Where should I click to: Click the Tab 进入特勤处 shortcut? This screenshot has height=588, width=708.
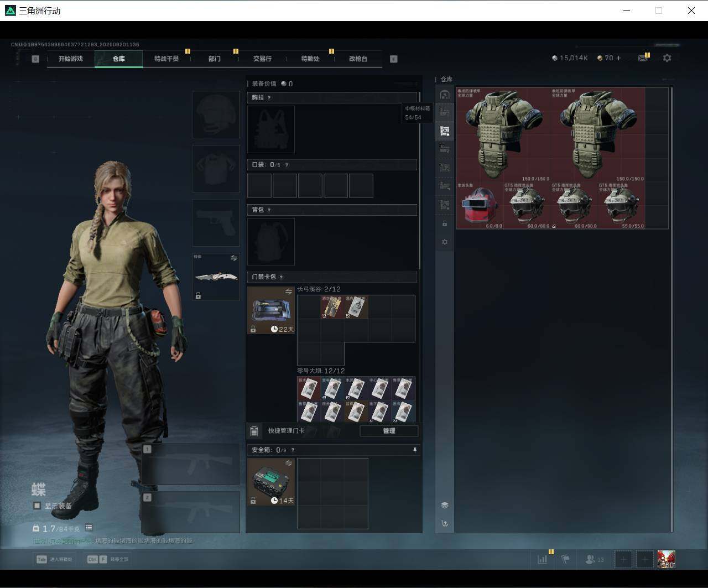[54, 559]
